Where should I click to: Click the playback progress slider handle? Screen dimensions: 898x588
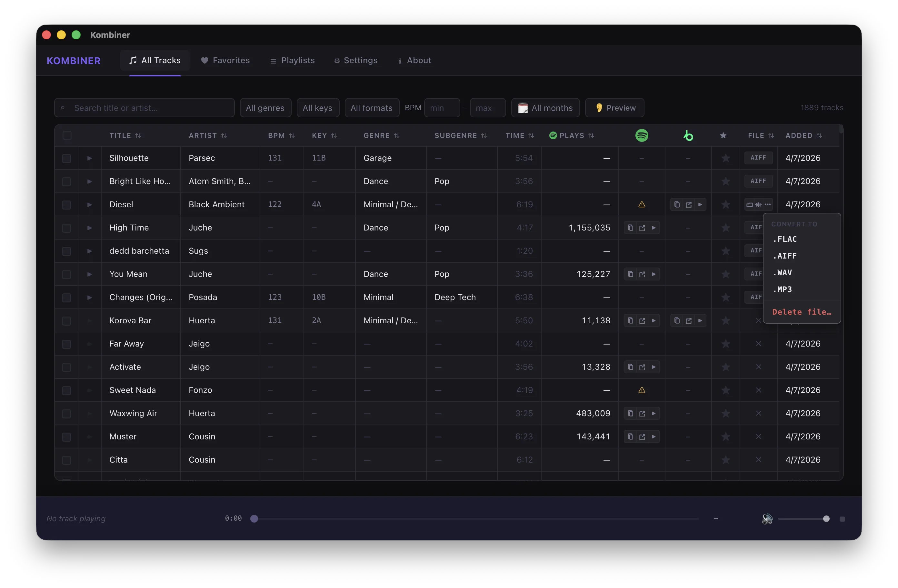254,519
